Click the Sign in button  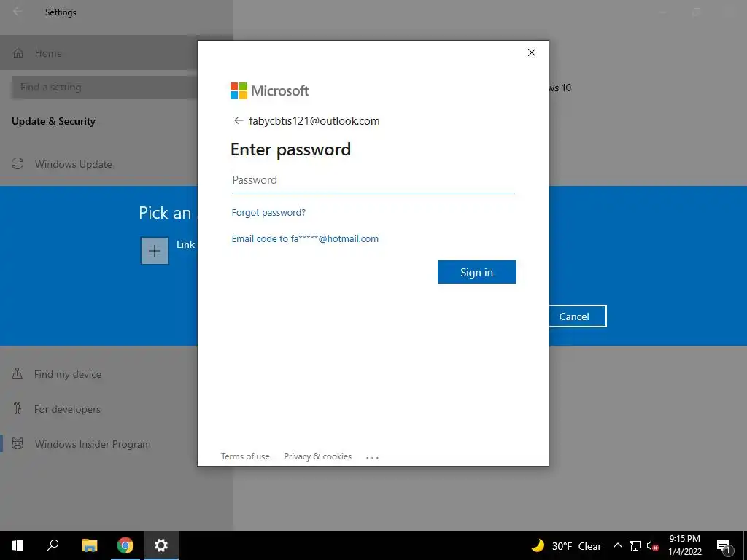(477, 272)
